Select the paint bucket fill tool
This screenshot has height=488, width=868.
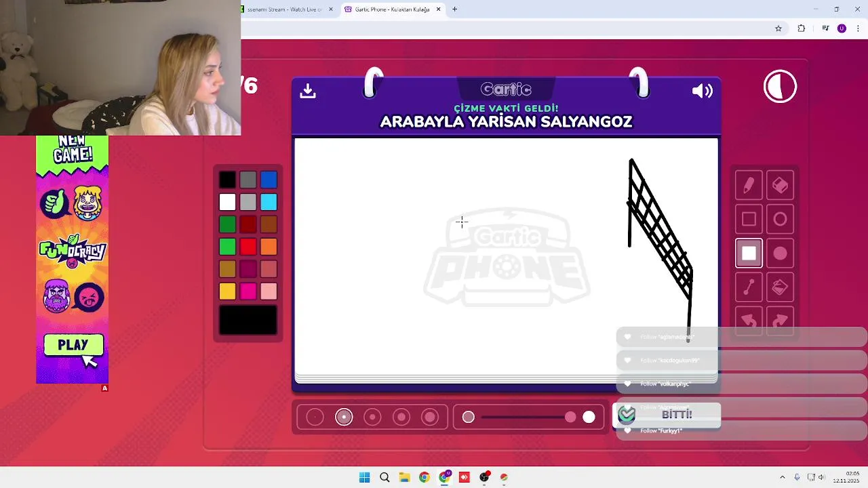[780, 287]
